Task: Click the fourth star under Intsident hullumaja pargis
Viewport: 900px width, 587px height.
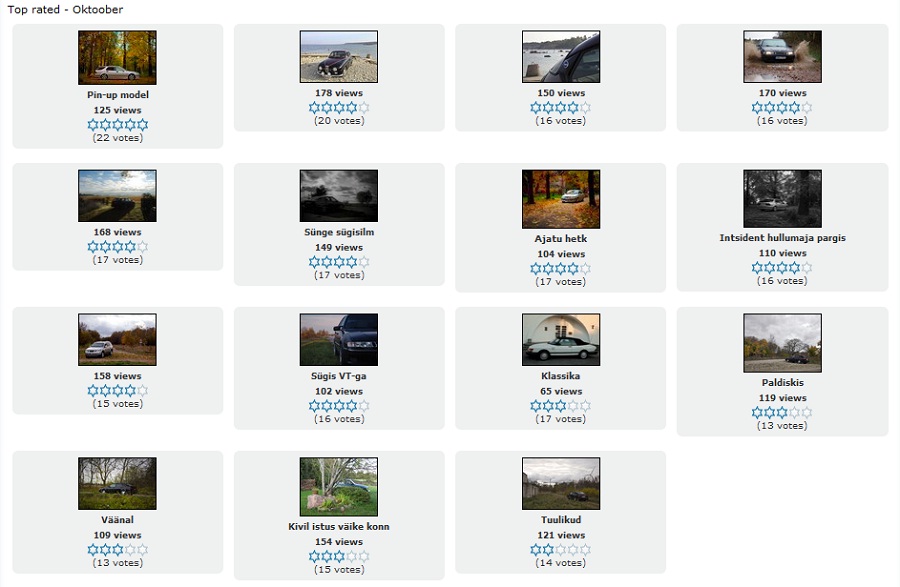Action: (x=794, y=267)
